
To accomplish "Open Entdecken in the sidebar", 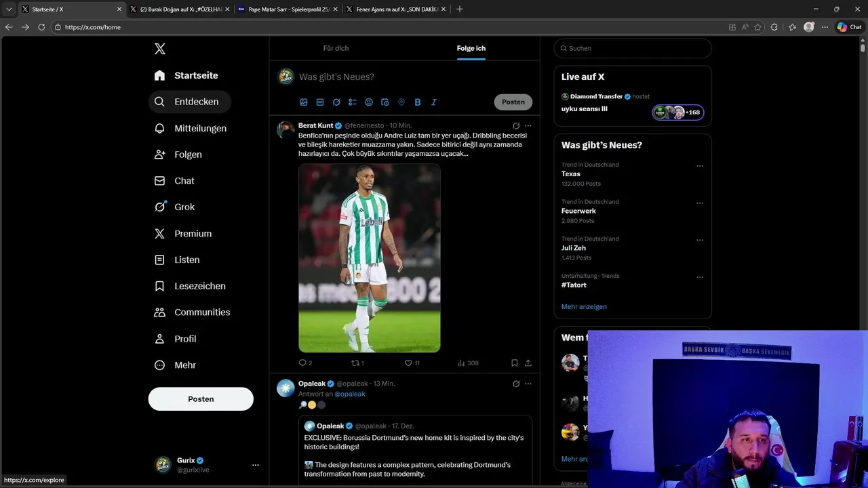I will 189,102.
